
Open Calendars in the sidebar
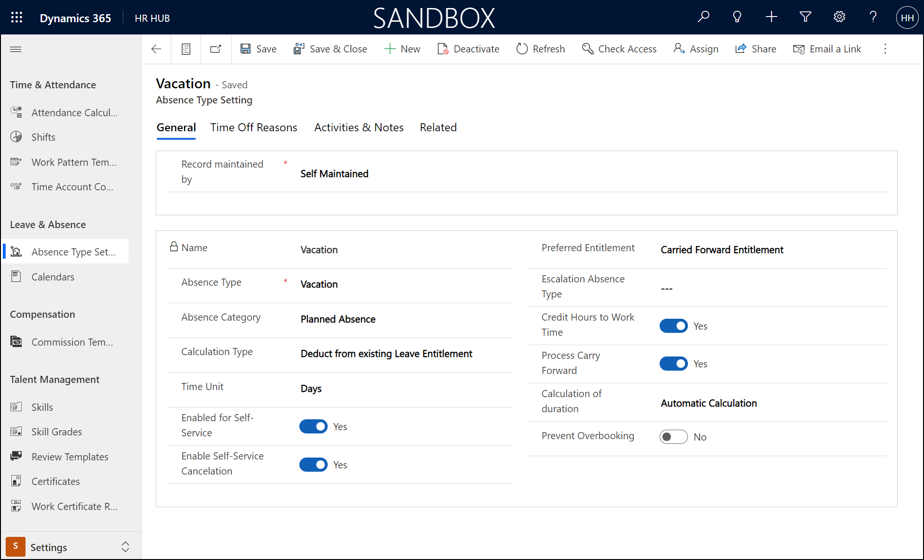tap(53, 277)
